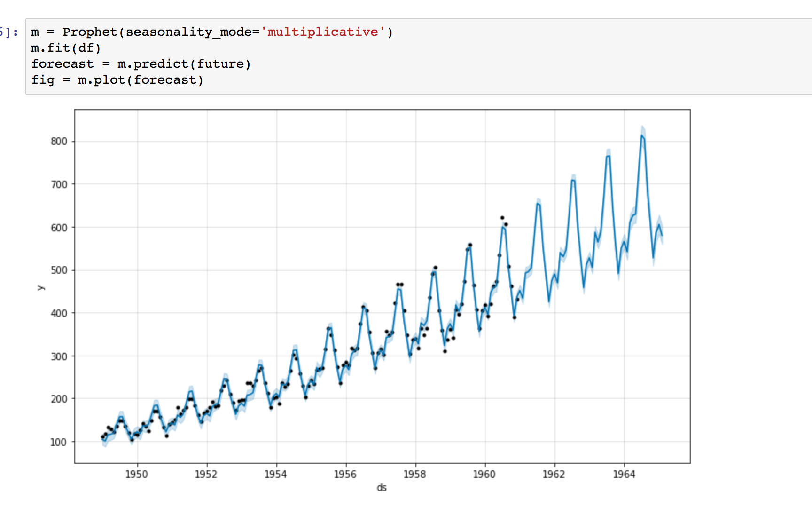812x507 pixels.
Task: Click the code cell input area
Action: (x=418, y=56)
